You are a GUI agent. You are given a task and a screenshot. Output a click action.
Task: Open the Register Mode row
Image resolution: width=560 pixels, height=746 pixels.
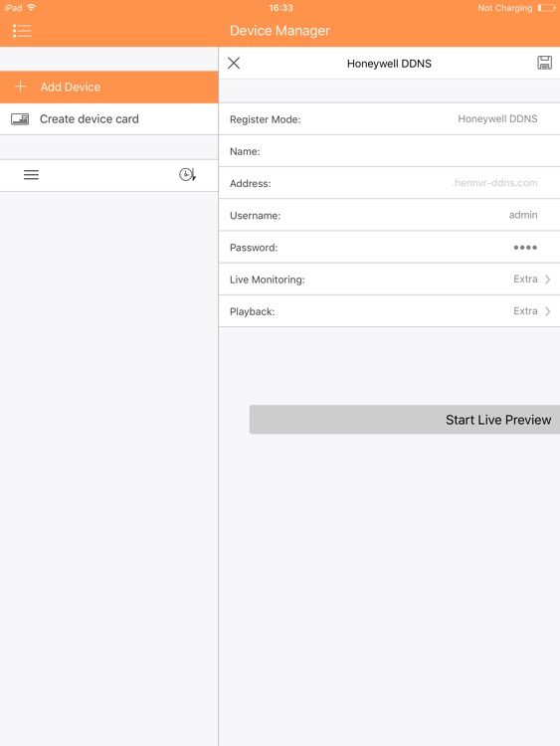389,119
